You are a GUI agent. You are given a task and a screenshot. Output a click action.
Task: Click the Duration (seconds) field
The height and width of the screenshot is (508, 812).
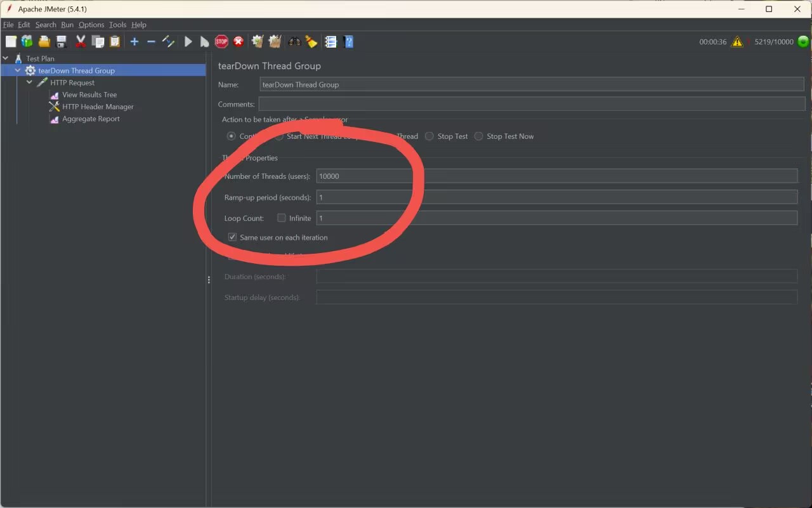[x=556, y=277]
